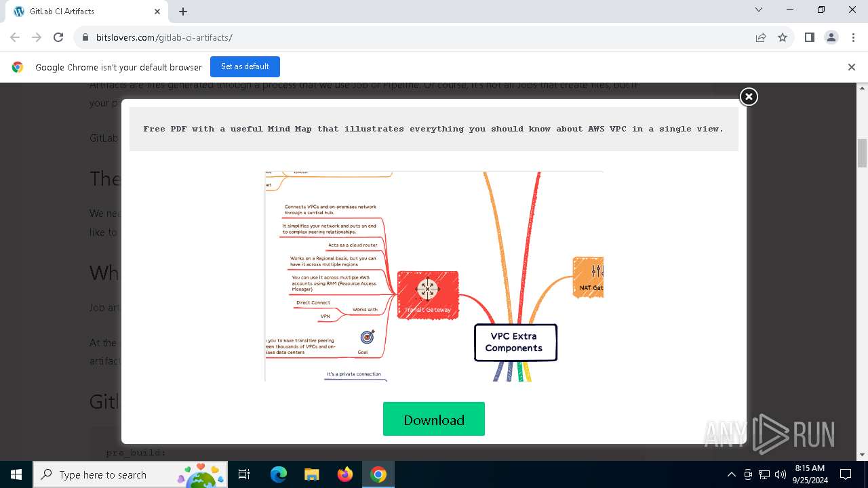868x488 pixels.
Task: Toggle the Chrome side panel
Action: (x=809, y=37)
